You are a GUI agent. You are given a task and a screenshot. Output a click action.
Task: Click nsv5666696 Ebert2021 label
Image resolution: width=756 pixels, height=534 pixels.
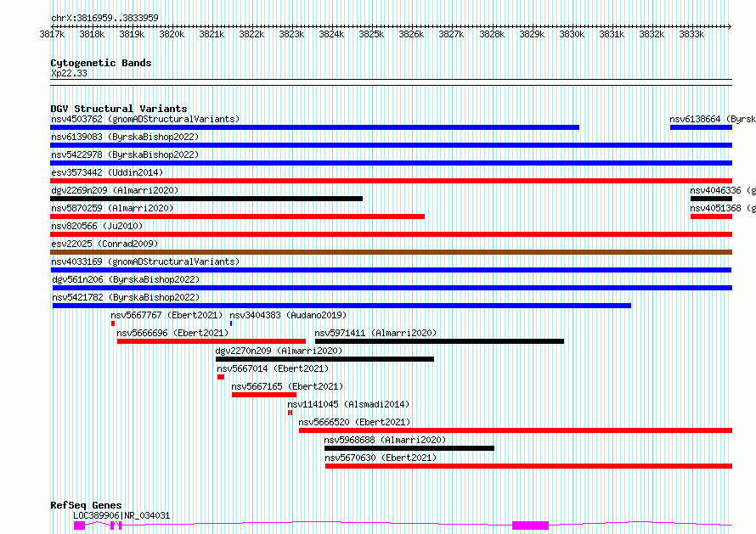point(172,333)
